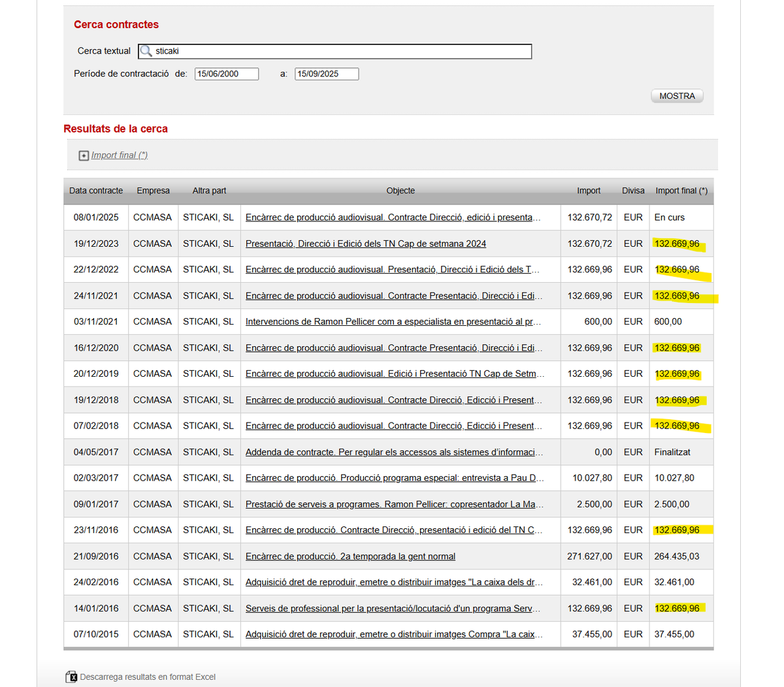
Task: Edit the end date 15/09/2025 field
Action: [327, 74]
